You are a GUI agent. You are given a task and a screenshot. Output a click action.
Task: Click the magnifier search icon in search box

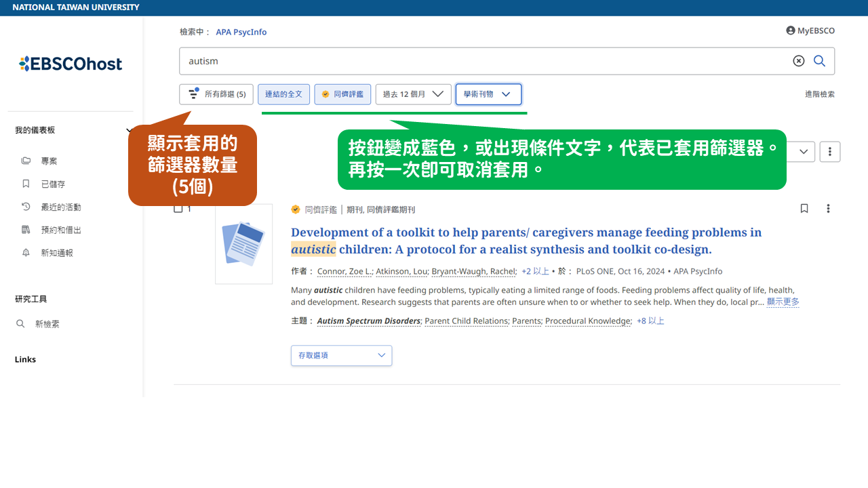pos(819,61)
